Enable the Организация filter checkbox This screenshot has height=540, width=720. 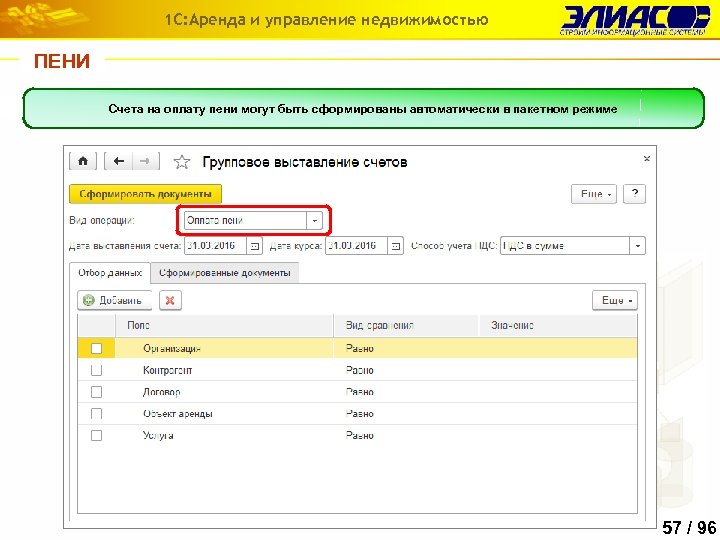(96, 349)
